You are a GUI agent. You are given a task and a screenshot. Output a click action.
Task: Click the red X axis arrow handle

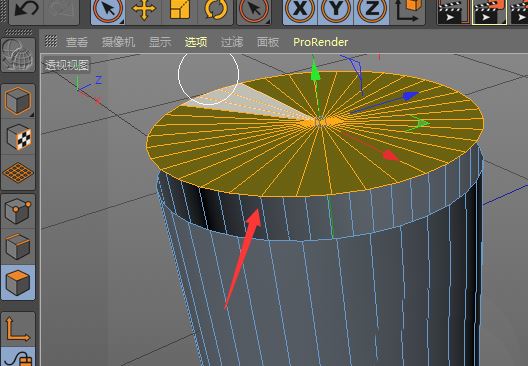point(391,156)
